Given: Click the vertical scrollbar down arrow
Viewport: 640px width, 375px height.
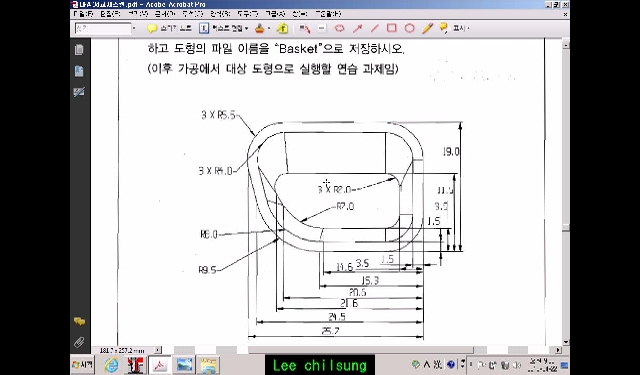Looking at the screenshot, I should (x=566, y=342).
